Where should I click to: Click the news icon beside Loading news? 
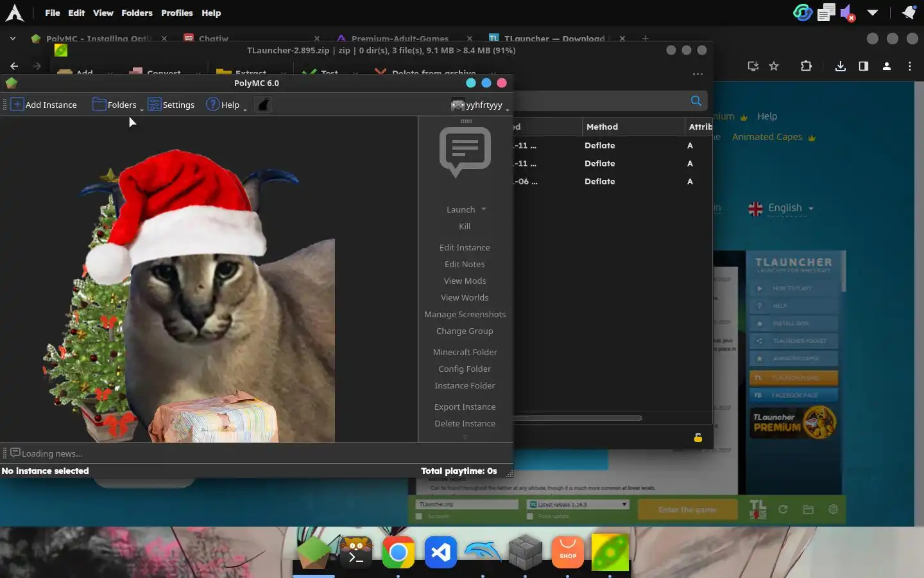[15, 453]
